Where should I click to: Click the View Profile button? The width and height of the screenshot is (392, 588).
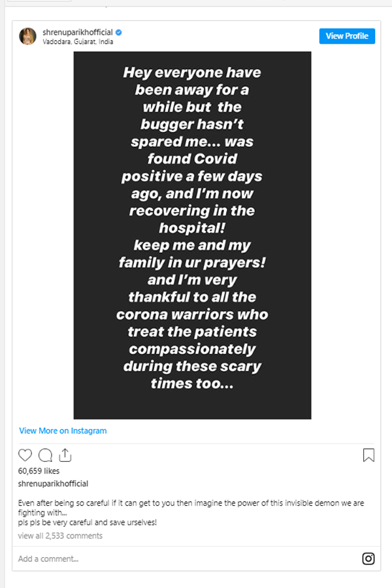pos(347,36)
